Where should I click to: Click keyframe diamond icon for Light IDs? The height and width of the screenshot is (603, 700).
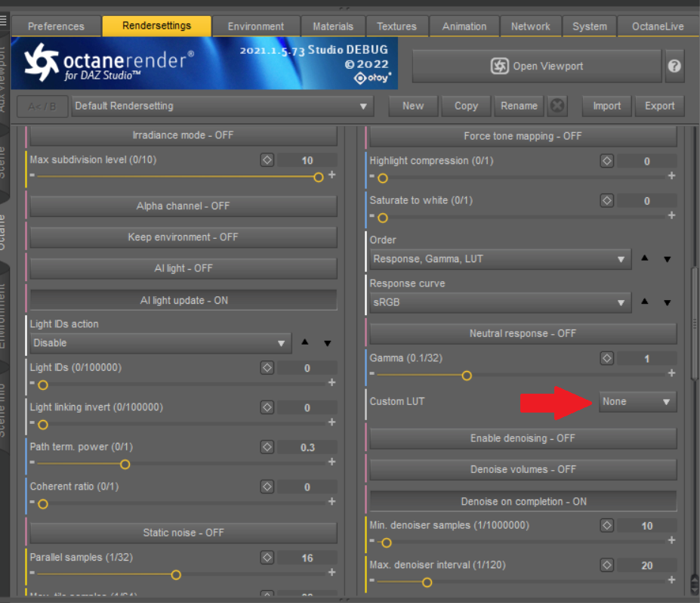pyautogui.click(x=267, y=367)
